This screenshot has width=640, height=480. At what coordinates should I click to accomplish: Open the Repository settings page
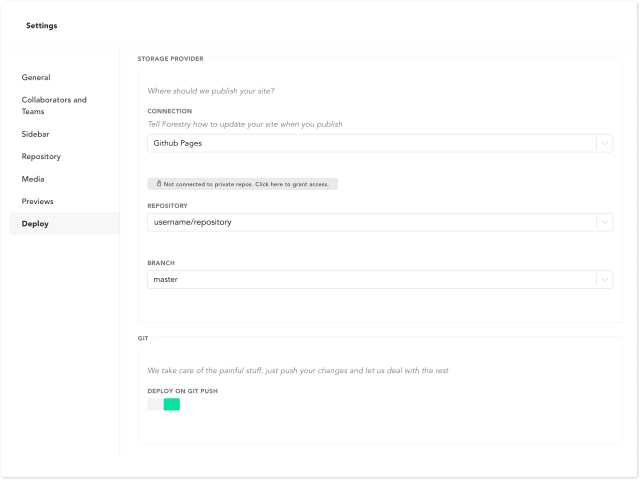(x=41, y=156)
